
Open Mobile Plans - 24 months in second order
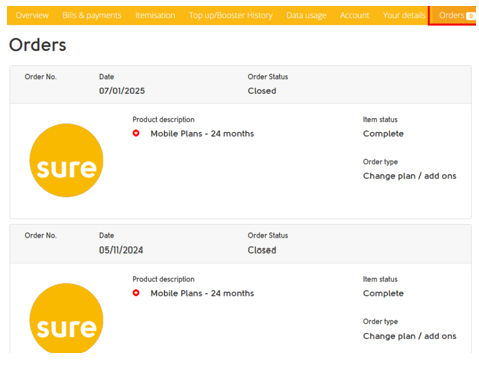202,293
